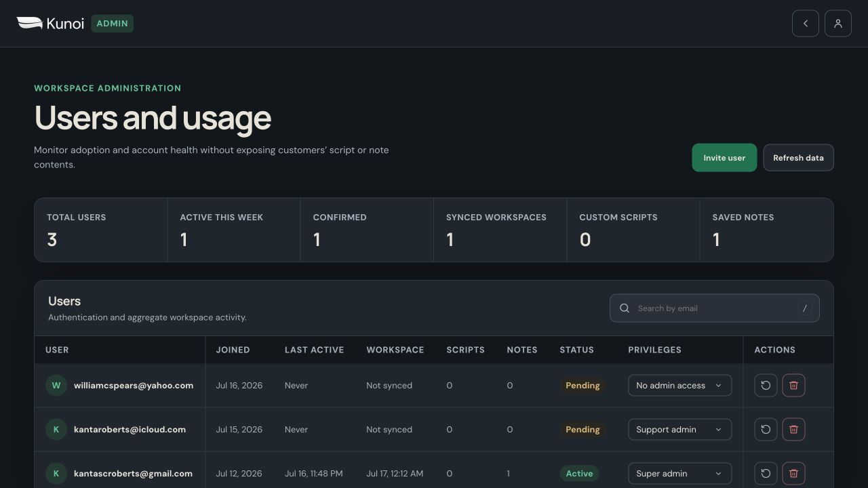The width and height of the screenshot is (868, 488).
Task: Click the W avatar for williamcspears
Action: 56,386
